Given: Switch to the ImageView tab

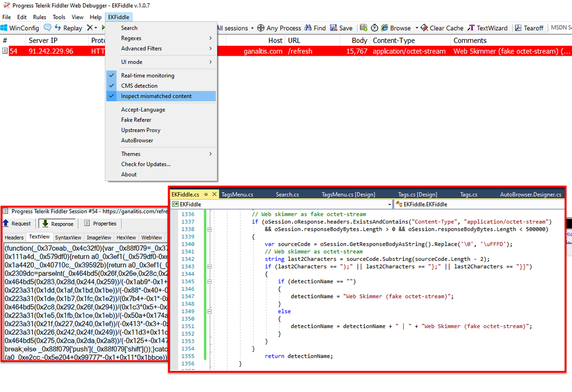Looking at the screenshot, I should pyautogui.click(x=99, y=237).
